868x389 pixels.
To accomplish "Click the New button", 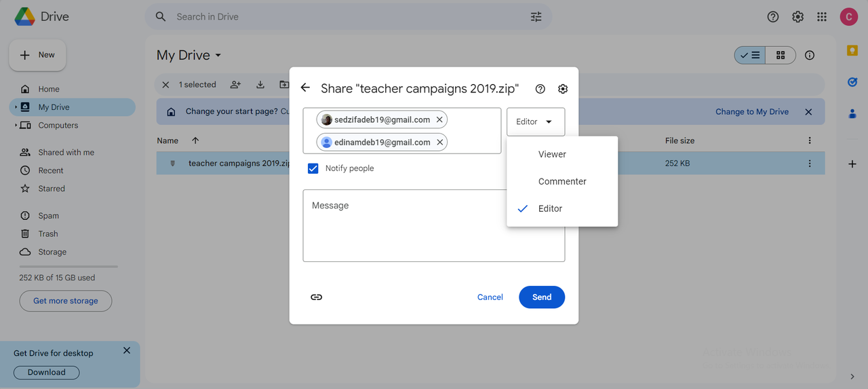I will tap(37, 55).
